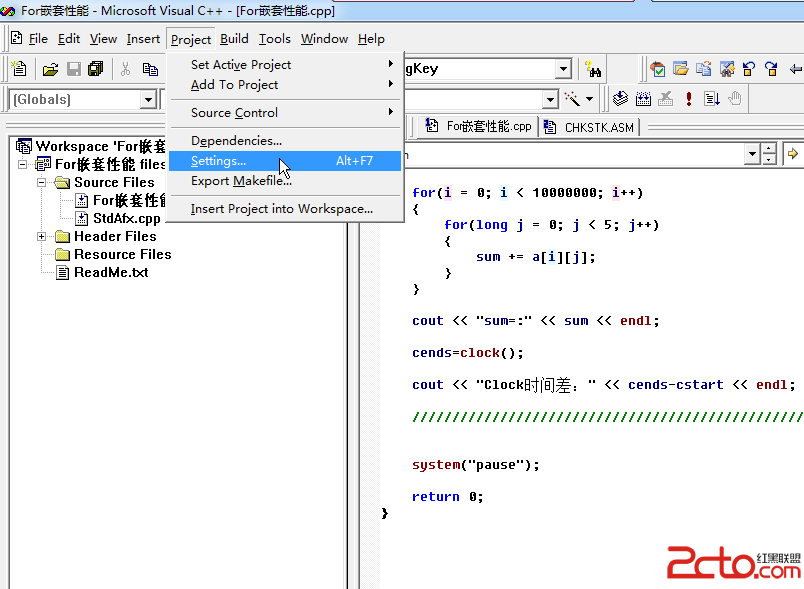
Task: Open the (Globals) class dropdown
Action: click(x=148, y=99)
